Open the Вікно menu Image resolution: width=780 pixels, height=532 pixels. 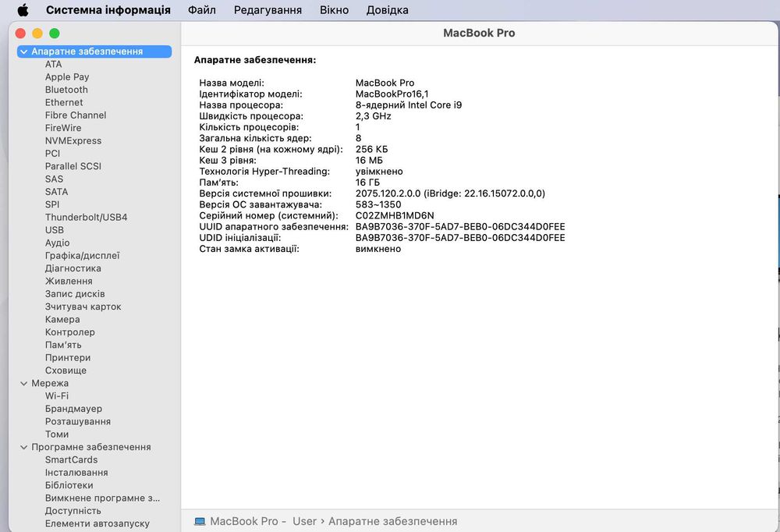[335, 10]
